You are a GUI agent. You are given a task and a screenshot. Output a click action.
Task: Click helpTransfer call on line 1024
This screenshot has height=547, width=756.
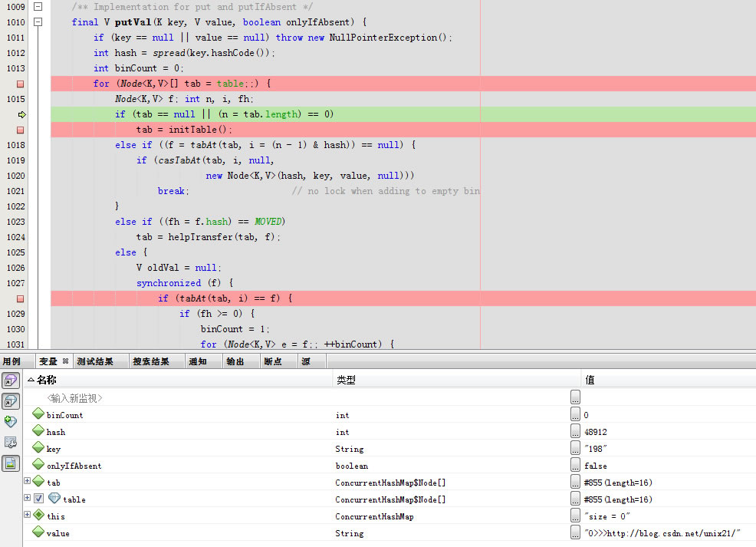(200, 237)
